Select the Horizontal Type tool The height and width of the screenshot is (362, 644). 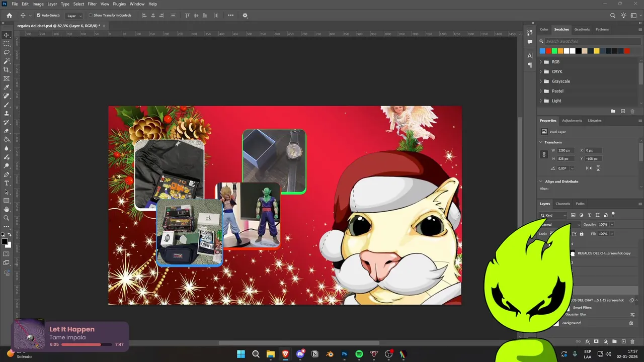tap(7, 183)
